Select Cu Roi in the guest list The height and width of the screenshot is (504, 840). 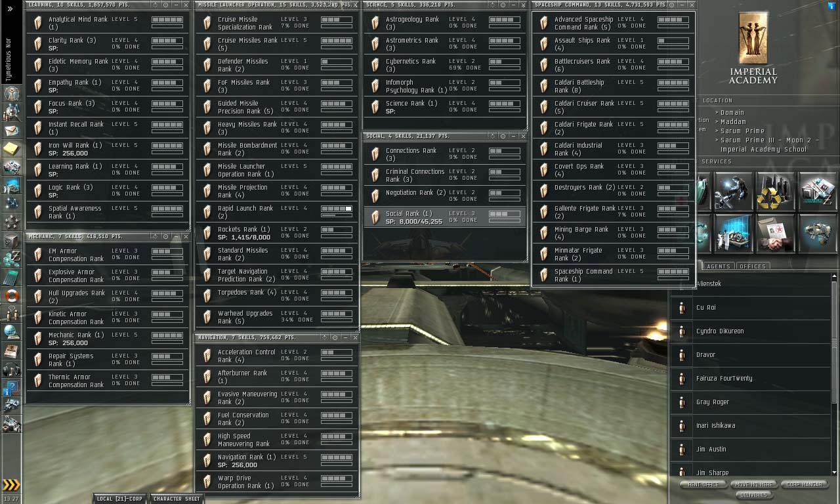coord(751,308)
